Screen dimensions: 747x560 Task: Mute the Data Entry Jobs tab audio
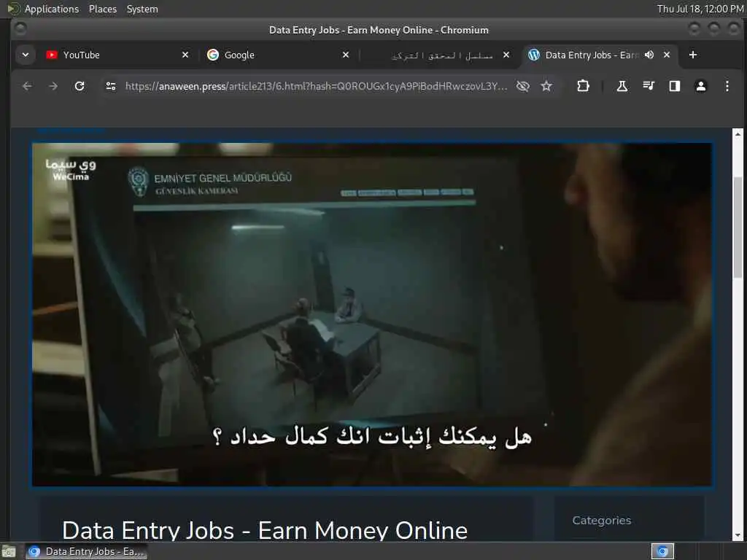pos(649,55)
